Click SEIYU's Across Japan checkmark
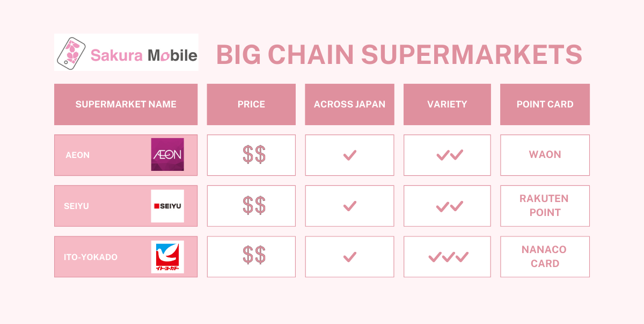The image size is (644, 324). point(350,206)
